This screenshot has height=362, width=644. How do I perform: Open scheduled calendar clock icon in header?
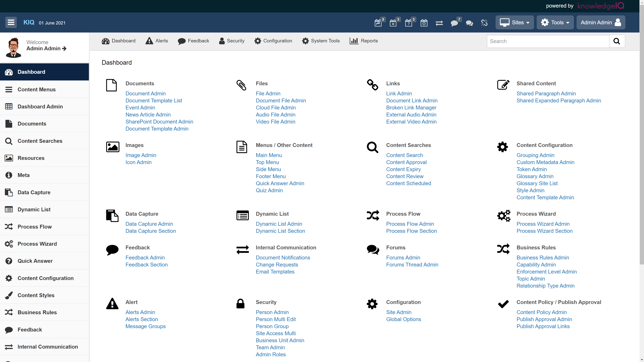tap(424, 23)
